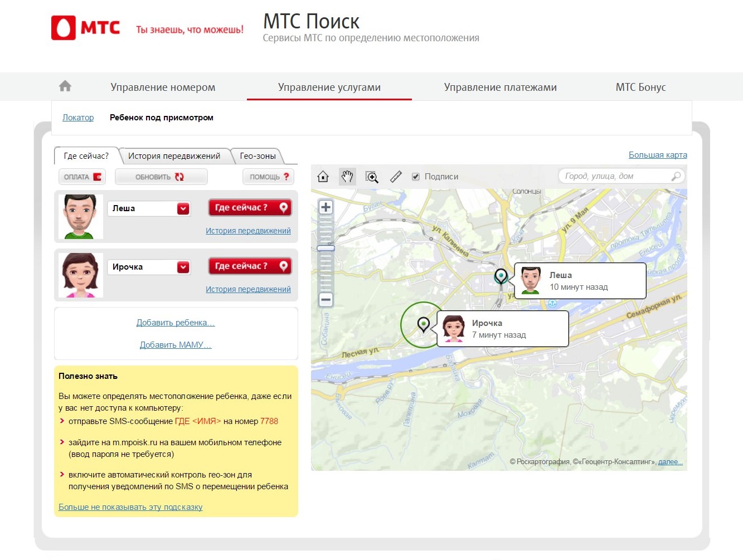Open Управление номером menu
The width and height of the screenshot is (743, 560).
[163, 87]
